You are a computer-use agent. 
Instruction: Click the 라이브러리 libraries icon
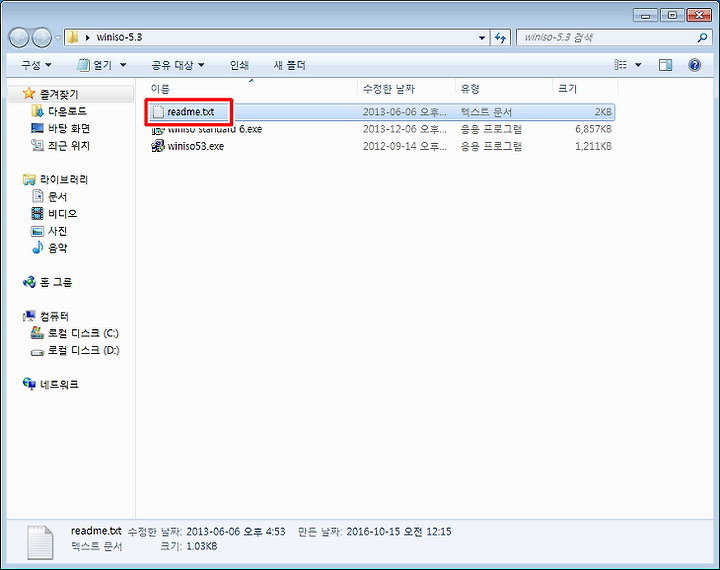29,179
